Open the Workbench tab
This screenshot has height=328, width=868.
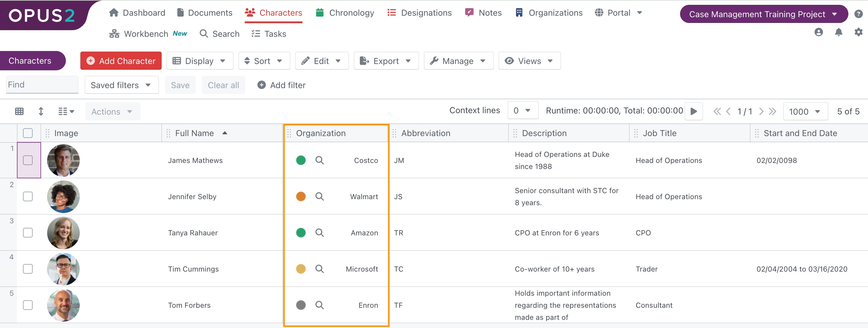point(148,33)
